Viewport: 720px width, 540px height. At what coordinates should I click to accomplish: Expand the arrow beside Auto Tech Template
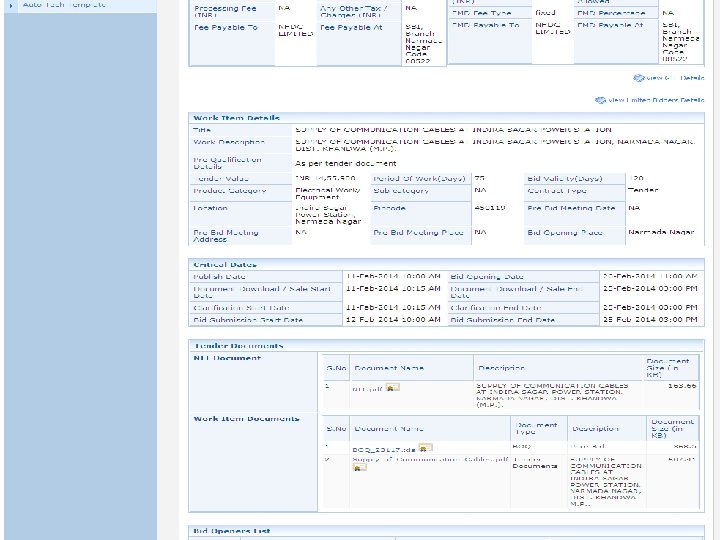pos(11,6)
